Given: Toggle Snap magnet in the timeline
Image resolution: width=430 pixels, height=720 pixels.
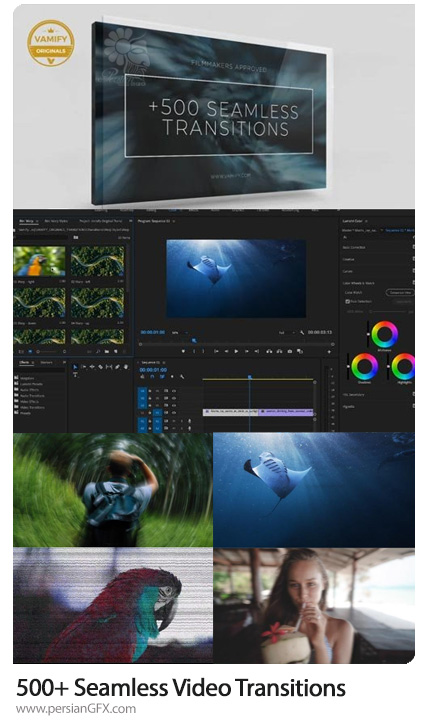Looking at the screenshot, I should coord(152,377).
